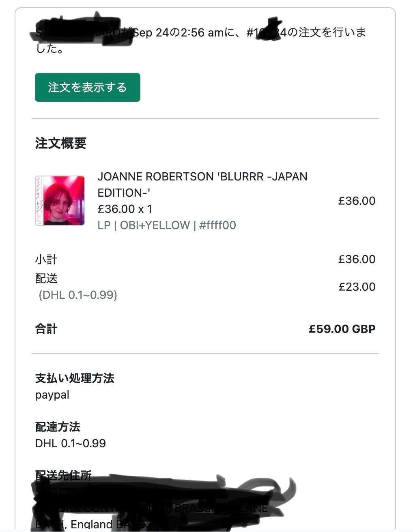Click the 合計 total label
This screenshot has width=413, height=532.
[x=46, y=328]
